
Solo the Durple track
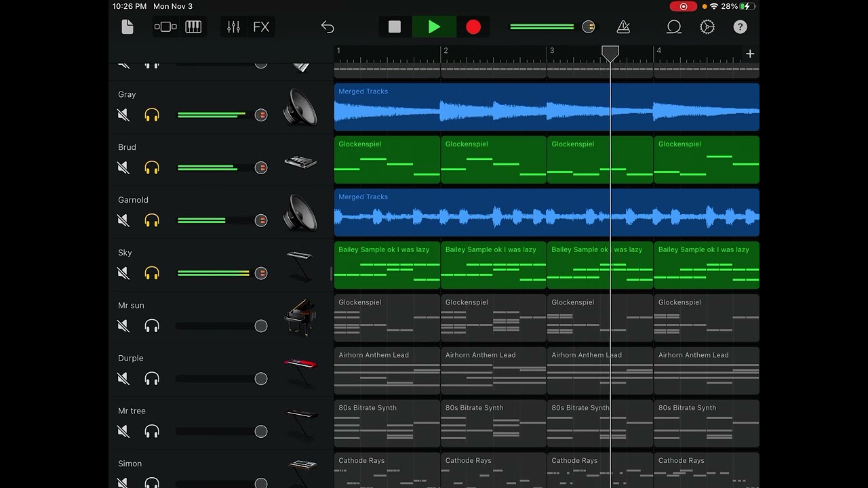coord(152,379)
